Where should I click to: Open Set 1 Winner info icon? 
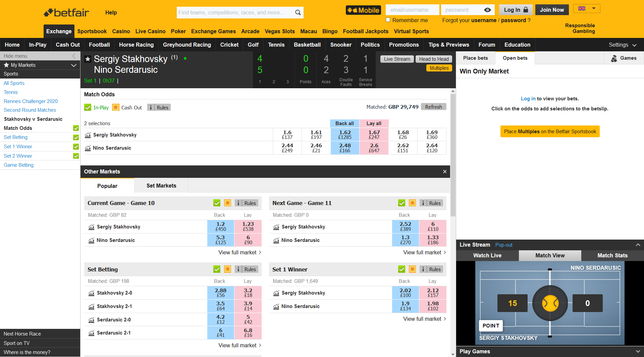(x=423, y=269)
